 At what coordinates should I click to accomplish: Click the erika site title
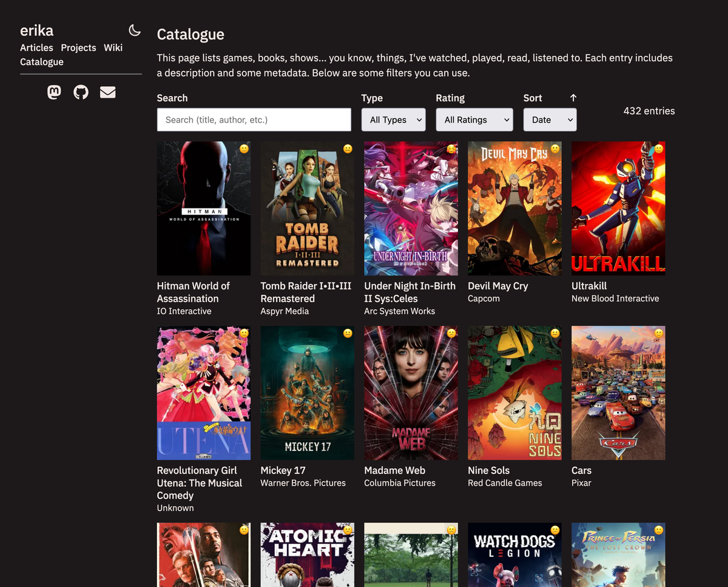(x=36, y=30)
